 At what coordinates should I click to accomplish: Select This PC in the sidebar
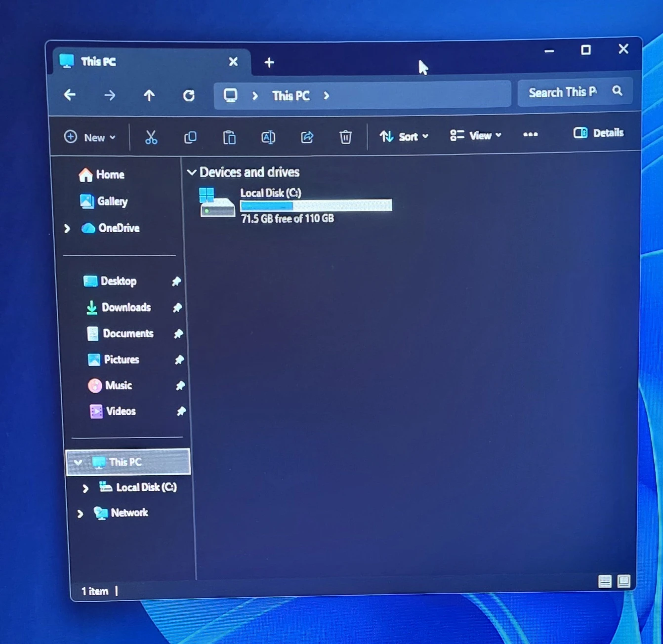pos(128,462)
